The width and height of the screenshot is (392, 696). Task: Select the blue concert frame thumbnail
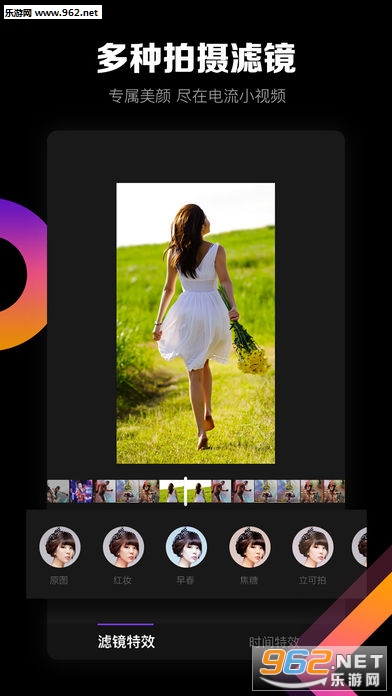tap(81, 491)
